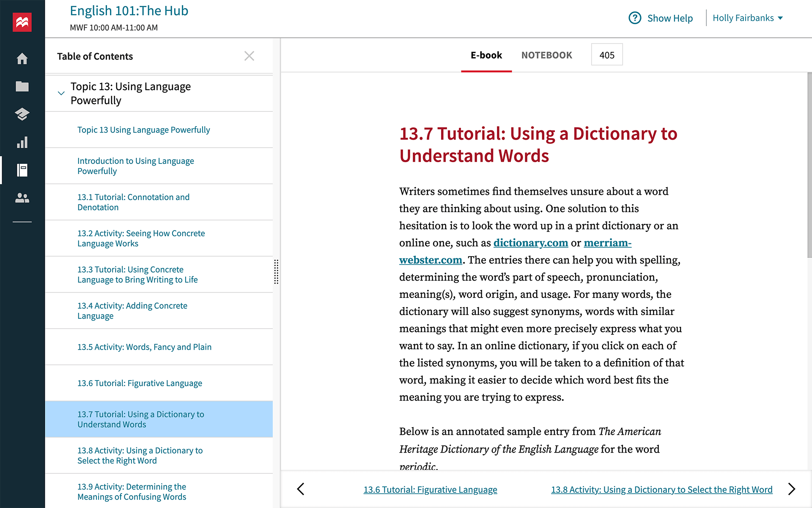The image size is (812, 508).
Task: Open Introduction to Using Language Powerfully
Action: click(159, 166)
